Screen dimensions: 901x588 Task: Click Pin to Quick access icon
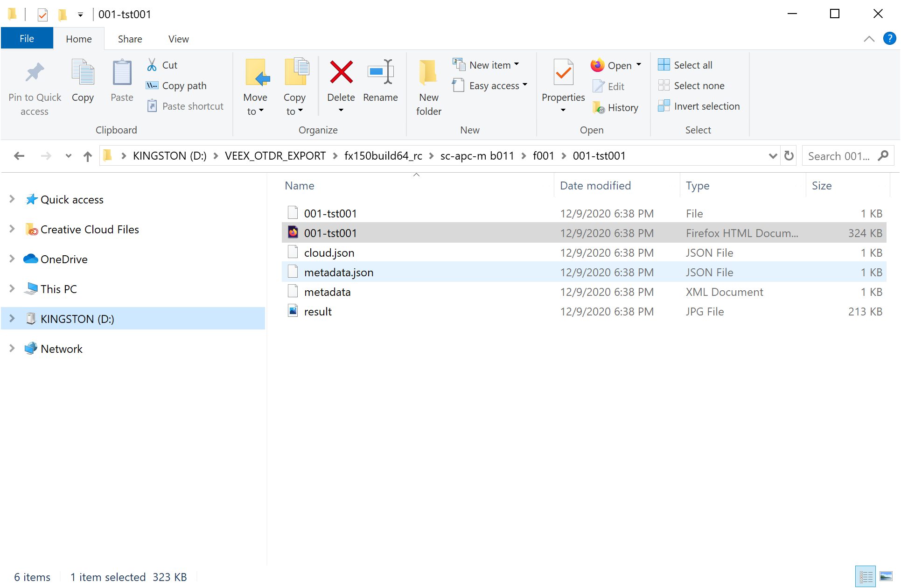coord(35,73)
